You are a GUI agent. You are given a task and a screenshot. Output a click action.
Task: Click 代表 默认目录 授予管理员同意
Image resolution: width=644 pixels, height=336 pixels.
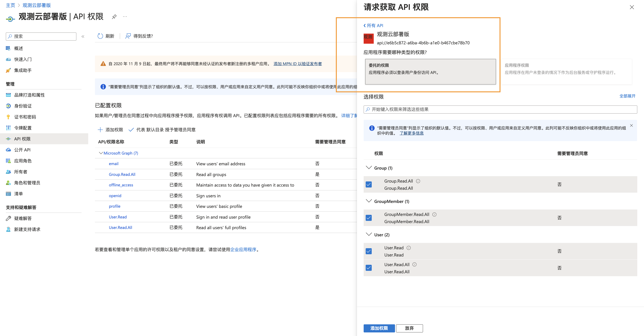point(162,130)
